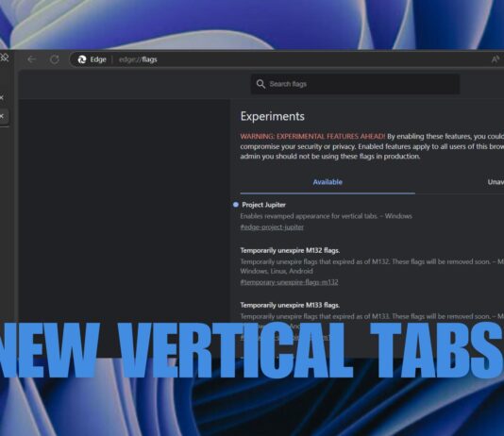The width and height of the screenshot is (504, 436).
Task: Open Read aloud icon in address bar
Action: [496, 59]
